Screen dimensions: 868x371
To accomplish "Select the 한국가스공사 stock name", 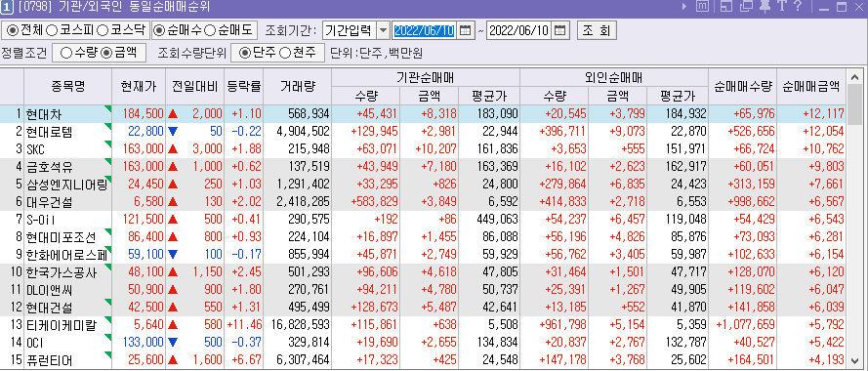I will 61,271.
